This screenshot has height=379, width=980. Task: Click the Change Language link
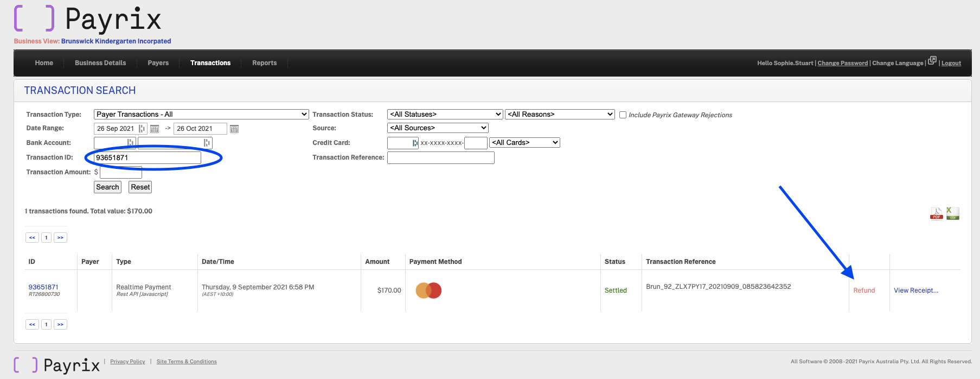[898, 63]
